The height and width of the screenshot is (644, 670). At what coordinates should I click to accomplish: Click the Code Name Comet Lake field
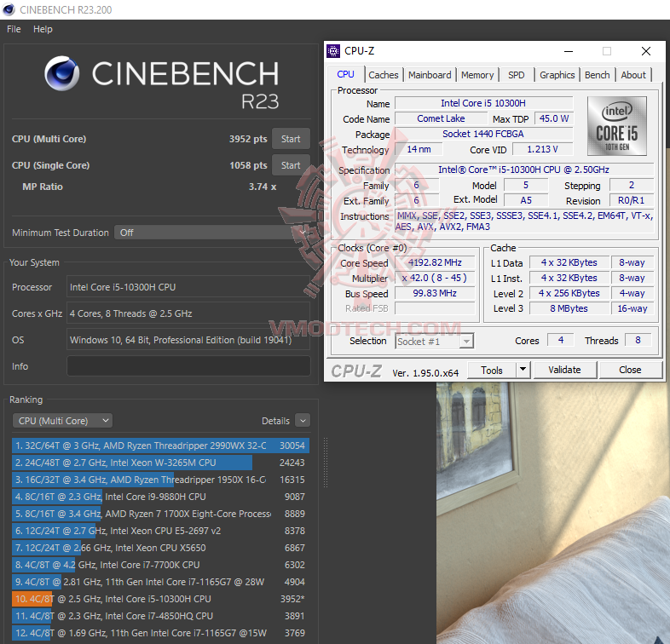[x=441, y=118]
